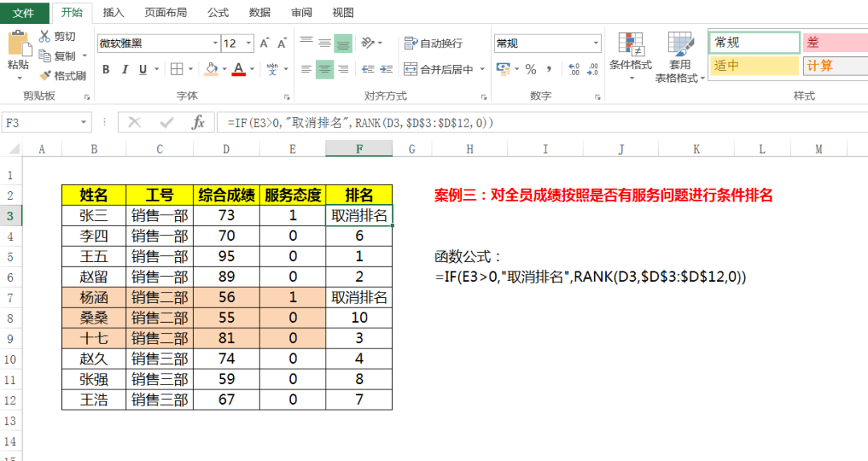Open the 字体 font dialog launcher

(x=287, y=97)
